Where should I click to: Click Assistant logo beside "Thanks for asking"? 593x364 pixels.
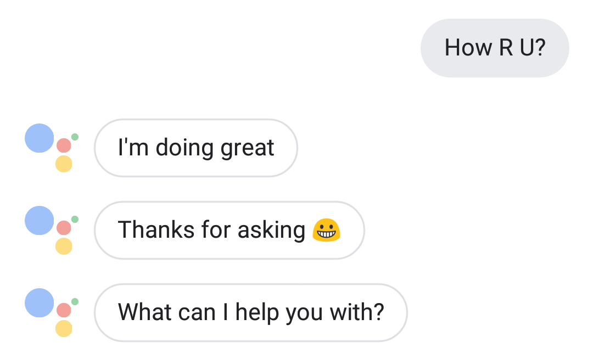click(x=52, y=230)
